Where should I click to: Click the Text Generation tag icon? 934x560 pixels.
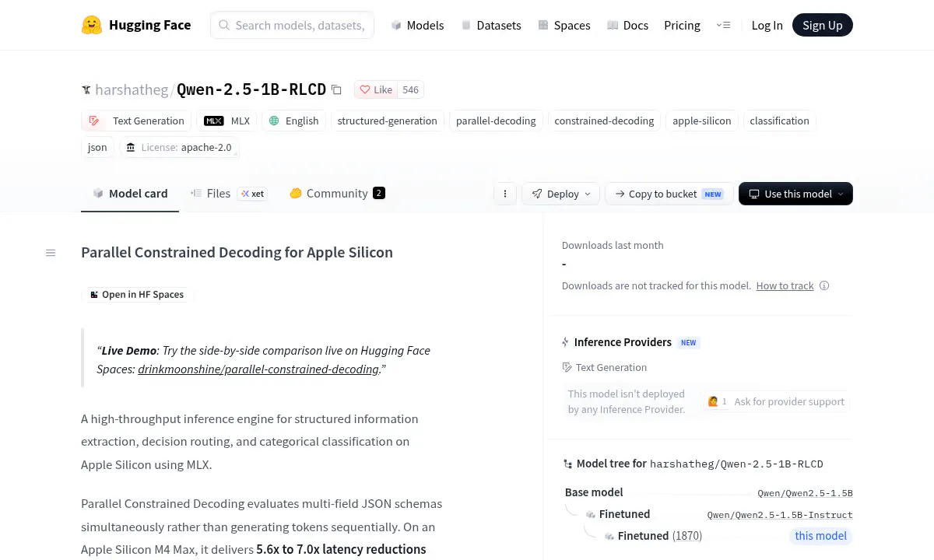coord(94,121)
